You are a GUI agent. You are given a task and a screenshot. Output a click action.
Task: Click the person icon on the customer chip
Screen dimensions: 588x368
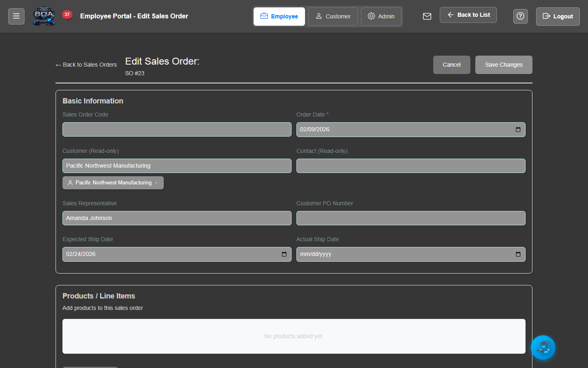click(70, 182)
